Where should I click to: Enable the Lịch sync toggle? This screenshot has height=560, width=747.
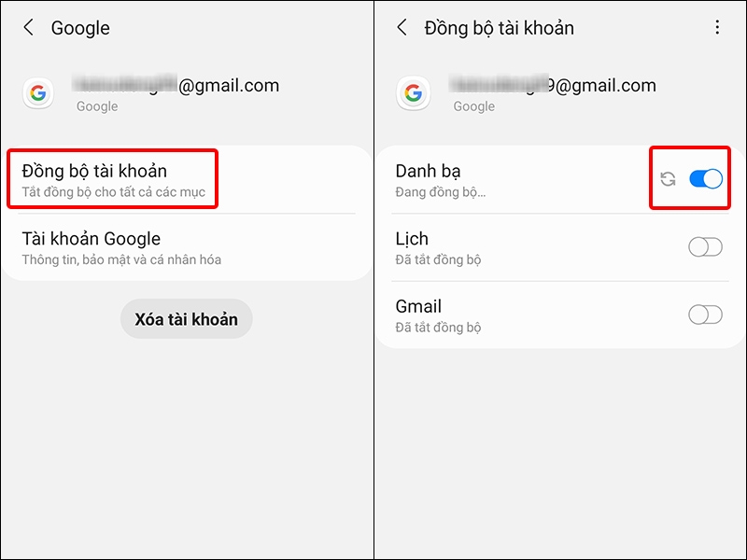705,247
